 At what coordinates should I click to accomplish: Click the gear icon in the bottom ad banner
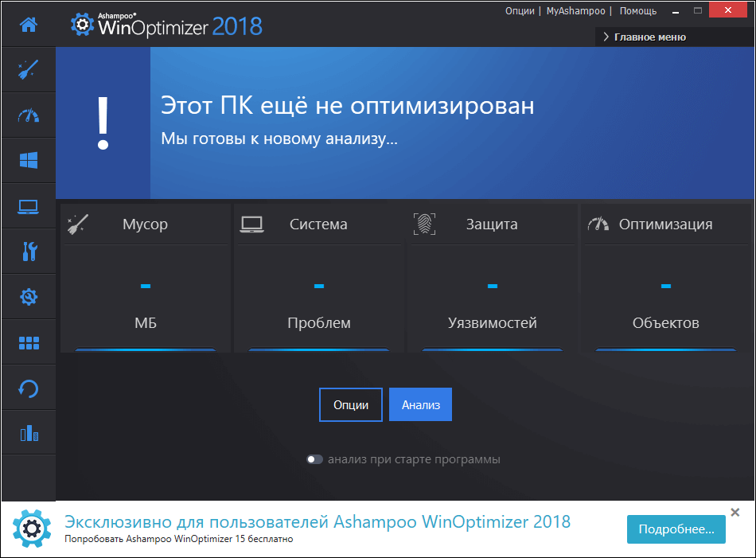click(32, 529)
